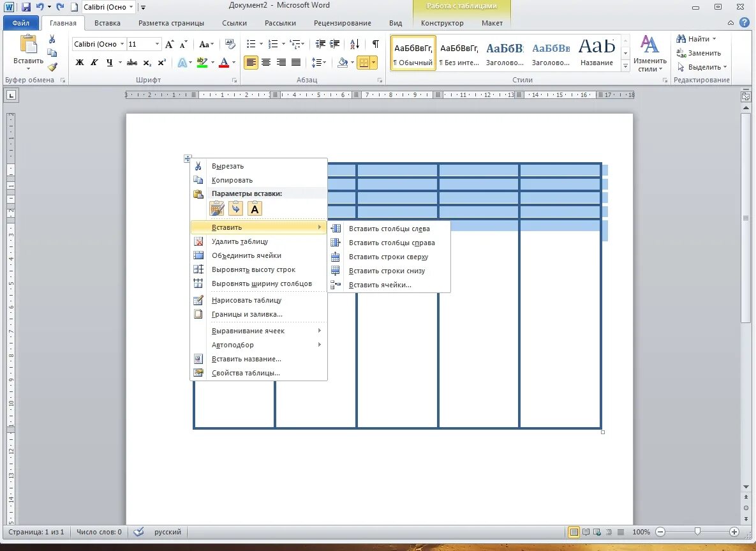Click the Strikethrough abc icon
This screenshot has width=756, height=551.
(131, 63)
